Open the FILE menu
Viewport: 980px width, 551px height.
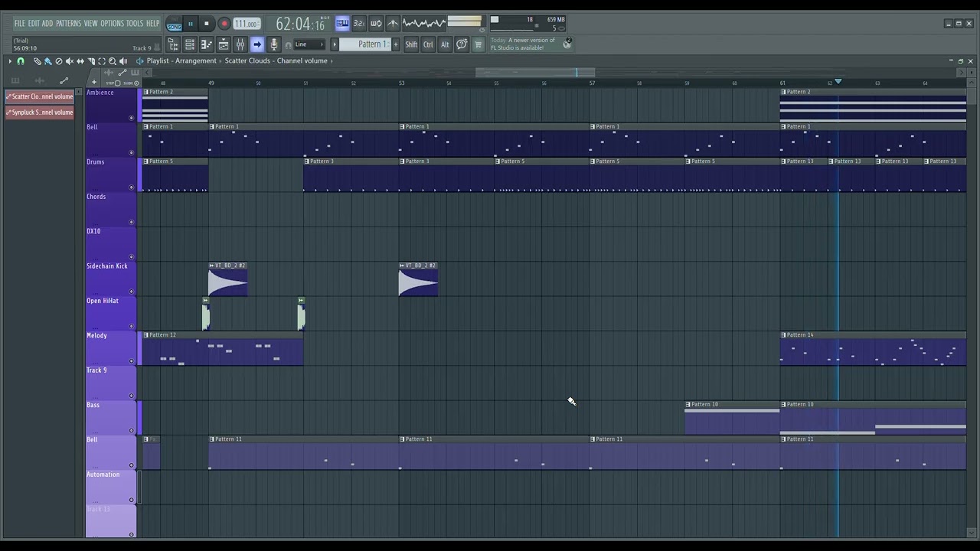(19, 23)
